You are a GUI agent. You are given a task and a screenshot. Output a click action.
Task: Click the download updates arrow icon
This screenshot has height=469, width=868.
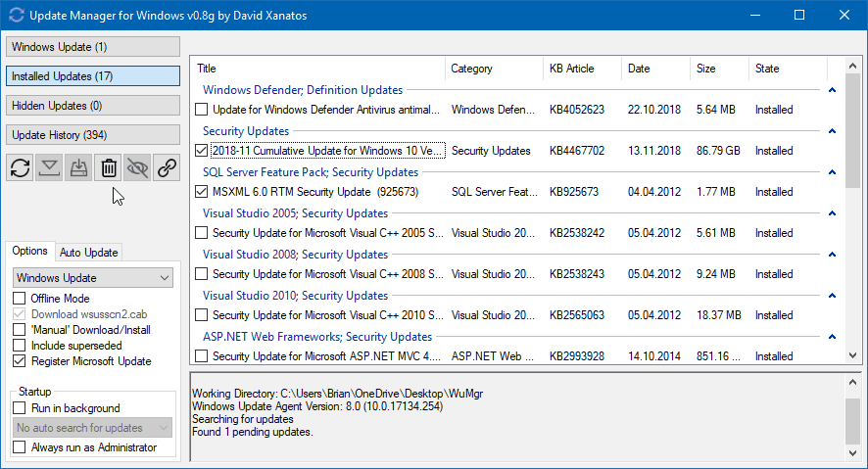point(49,167)
